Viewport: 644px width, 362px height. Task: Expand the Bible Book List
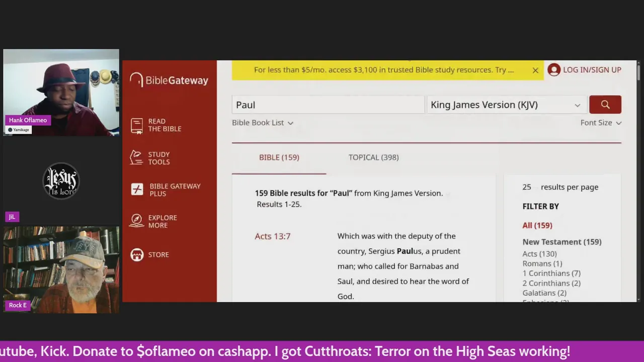coord(263,123)
